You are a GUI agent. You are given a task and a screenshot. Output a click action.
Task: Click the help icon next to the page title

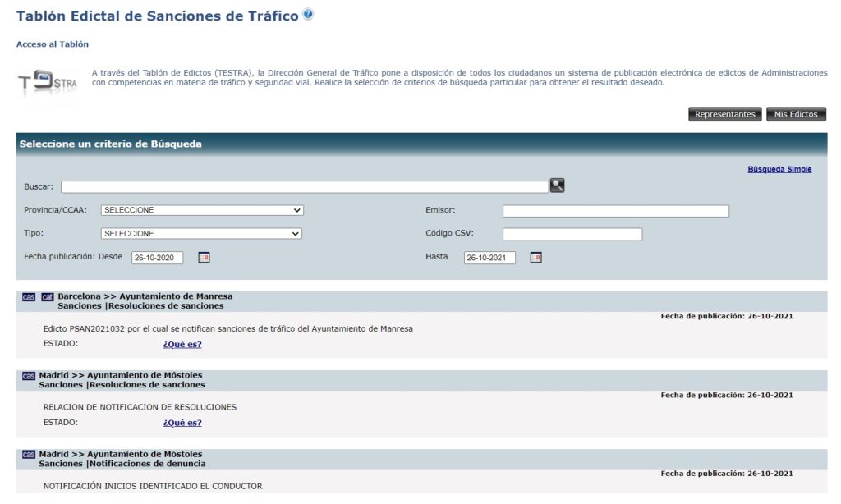tap(307, 15)
